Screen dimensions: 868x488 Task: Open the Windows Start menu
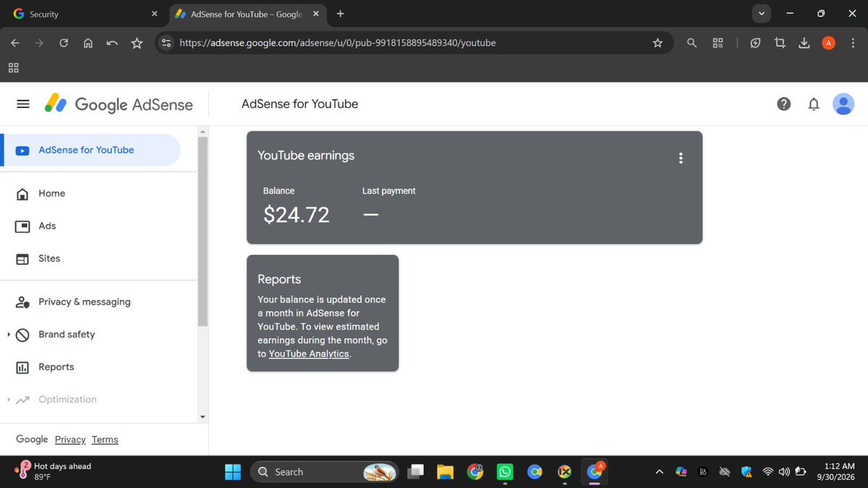point(232,472)
